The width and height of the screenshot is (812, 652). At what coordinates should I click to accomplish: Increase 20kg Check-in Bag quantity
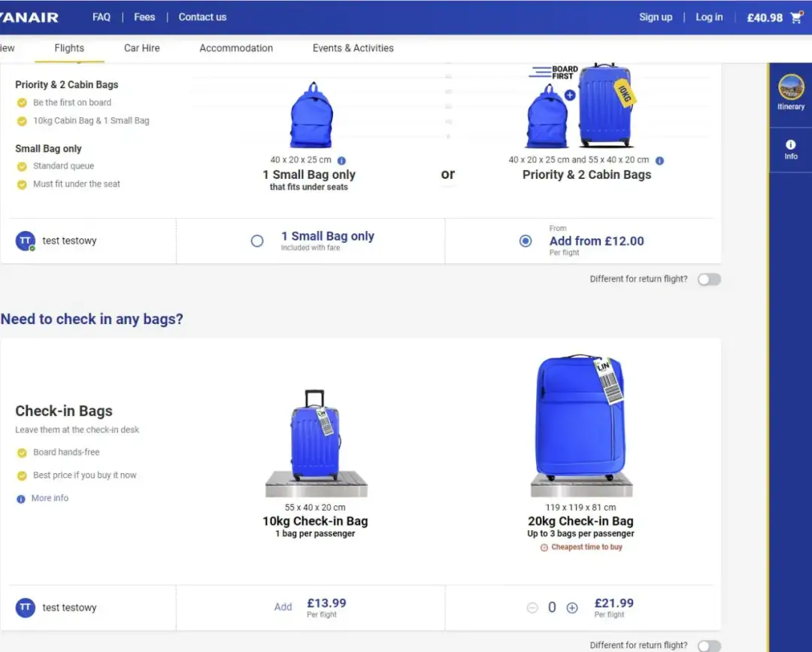point(572,608)
